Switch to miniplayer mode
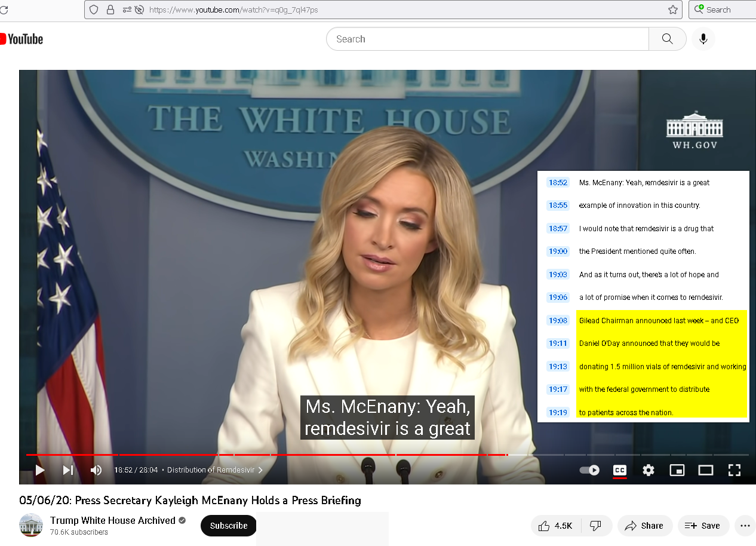 (x=677, y=470)
